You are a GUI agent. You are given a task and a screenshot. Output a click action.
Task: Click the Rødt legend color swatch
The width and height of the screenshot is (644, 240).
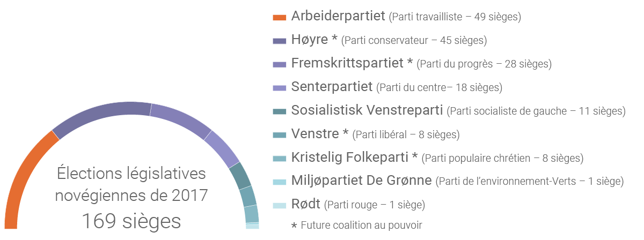coord(279,205)
